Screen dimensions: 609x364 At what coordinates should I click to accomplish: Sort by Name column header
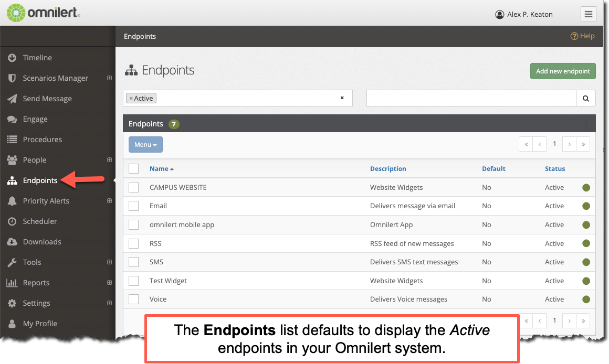[x=162, y=169]
